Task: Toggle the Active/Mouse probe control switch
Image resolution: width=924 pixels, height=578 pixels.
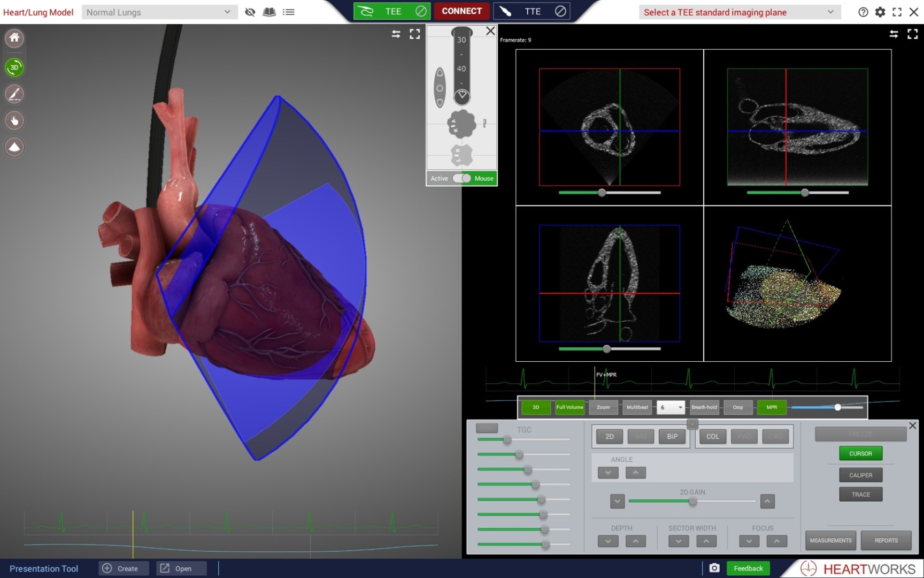Action: 461,178
